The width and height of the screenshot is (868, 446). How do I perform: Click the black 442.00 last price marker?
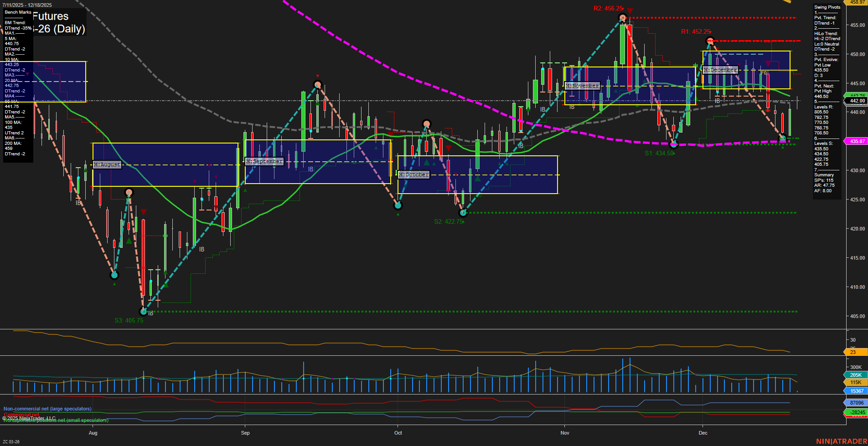point(856,101)
